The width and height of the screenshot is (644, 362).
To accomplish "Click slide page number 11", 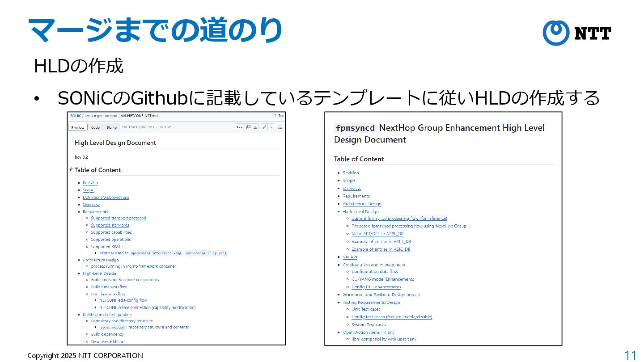I will (x=631, y=355).
